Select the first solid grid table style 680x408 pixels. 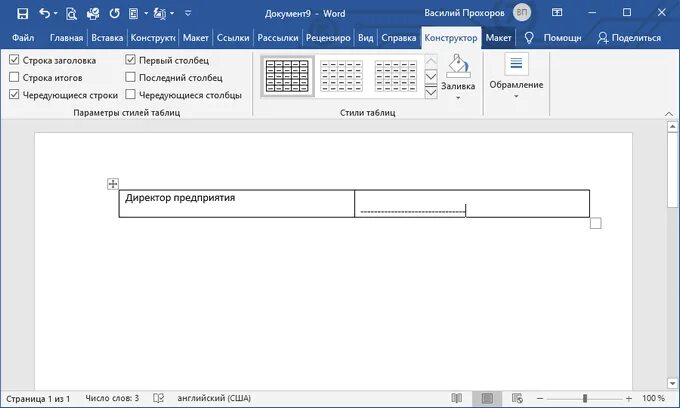coord(287,76)
